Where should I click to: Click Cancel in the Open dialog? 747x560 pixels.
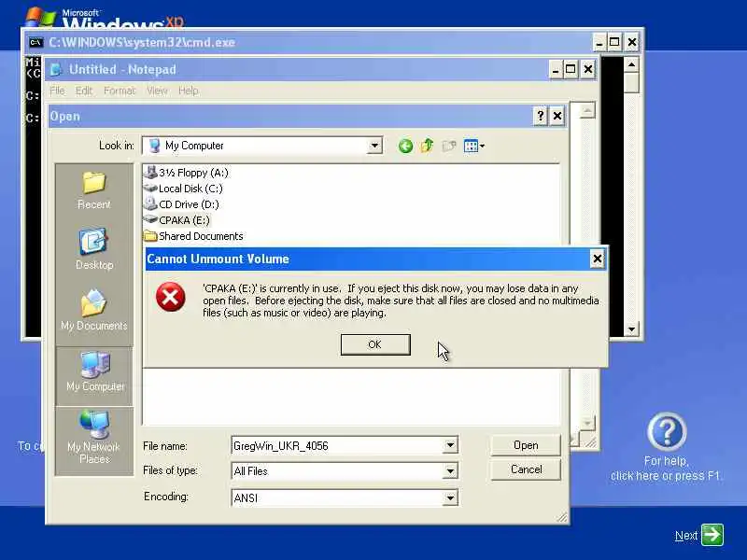coord(526,469)
